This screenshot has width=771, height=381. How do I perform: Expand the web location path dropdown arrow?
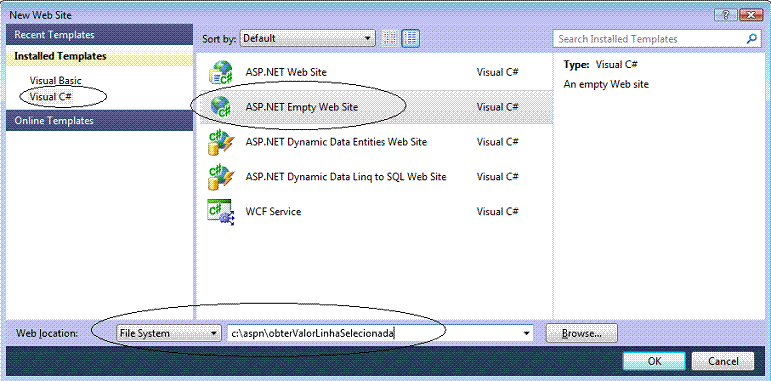click(x=528, y=334)
